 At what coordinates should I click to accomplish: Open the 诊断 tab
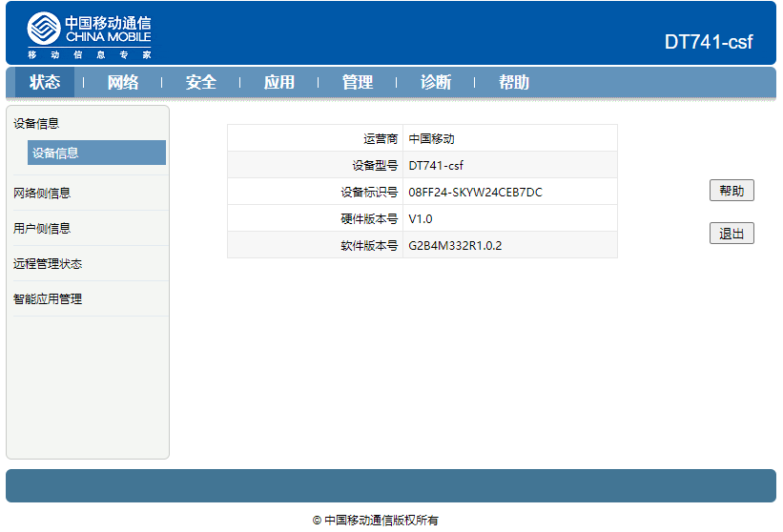[436, 82]
